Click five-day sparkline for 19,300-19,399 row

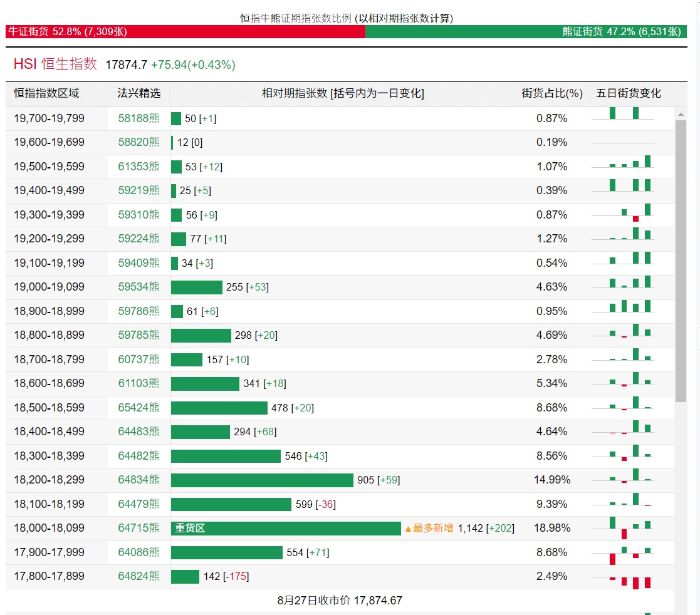point(630,214)
